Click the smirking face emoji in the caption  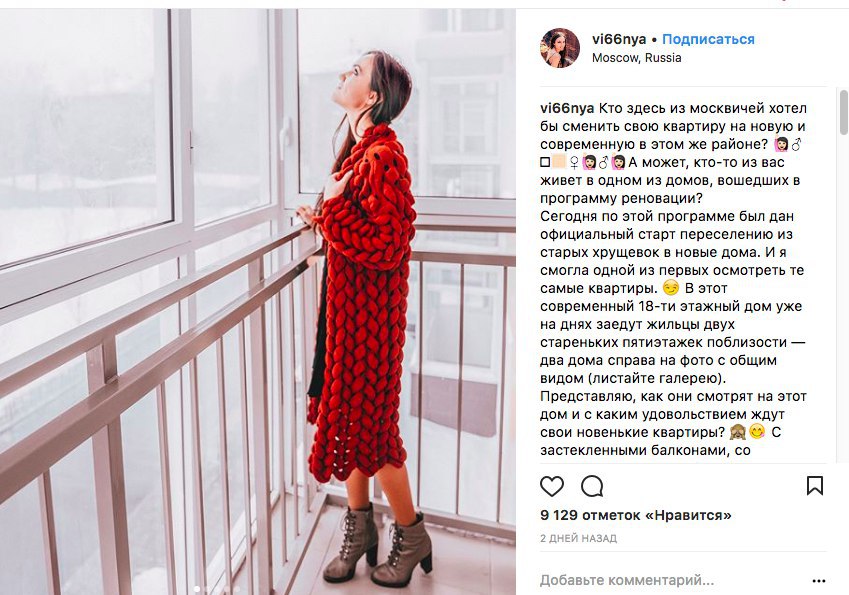[670, 288]
